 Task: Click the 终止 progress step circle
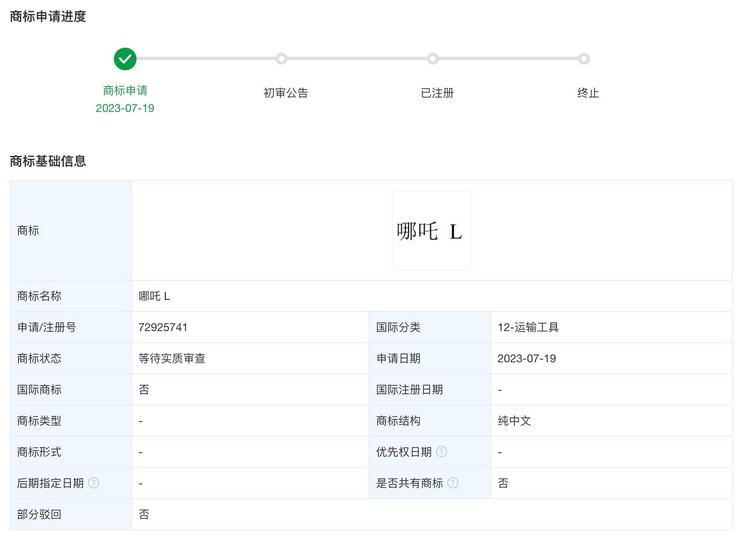(584, 59)
